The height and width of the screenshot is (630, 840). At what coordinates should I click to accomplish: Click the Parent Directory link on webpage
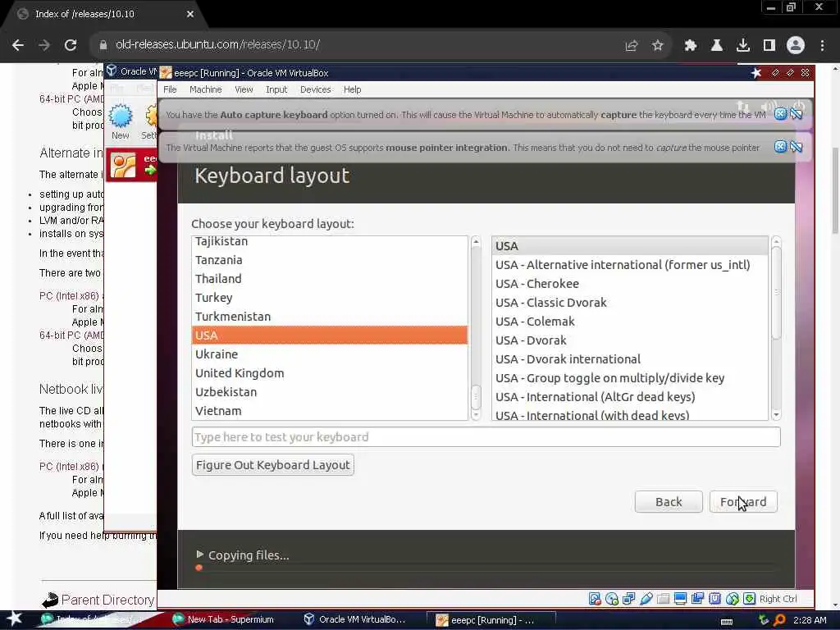pos(107,600)
